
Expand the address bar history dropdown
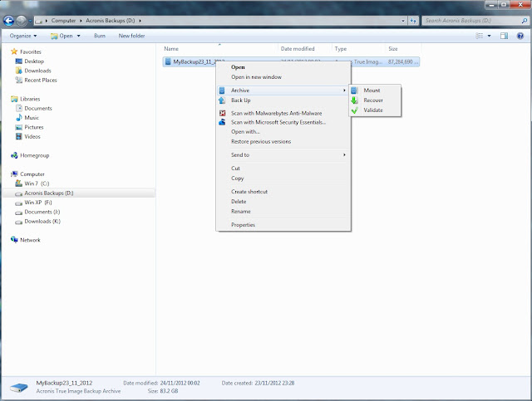[x=402, y=21]
